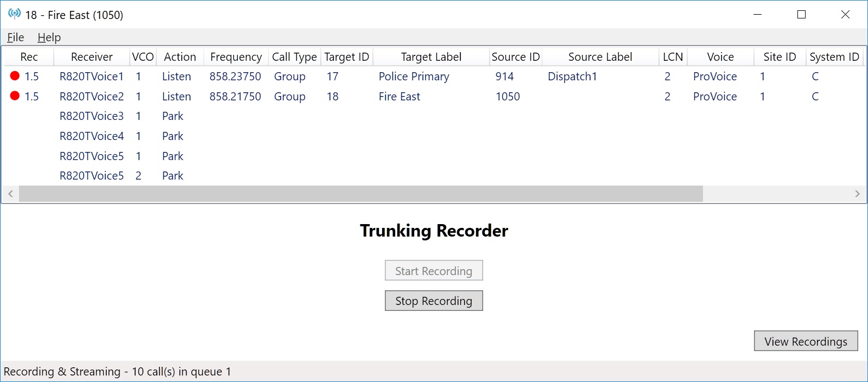Click frequency value 858.23750
Viewport: 868px width, 382px height.
235,77
